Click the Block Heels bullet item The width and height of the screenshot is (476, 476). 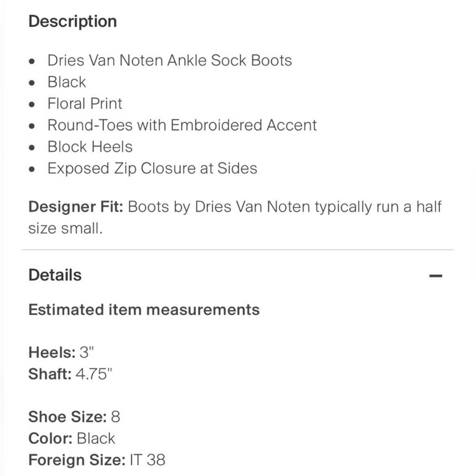pyautogui.click(x=90, y=147)
